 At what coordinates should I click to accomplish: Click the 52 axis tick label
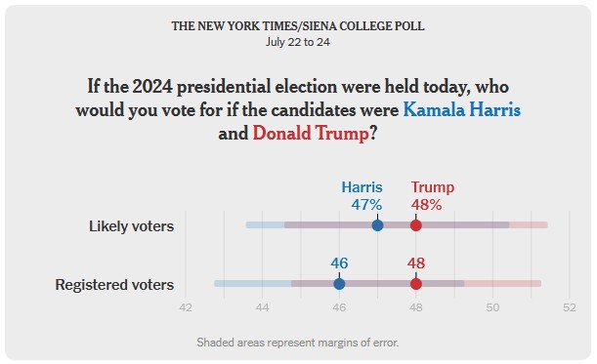(570, 307)
